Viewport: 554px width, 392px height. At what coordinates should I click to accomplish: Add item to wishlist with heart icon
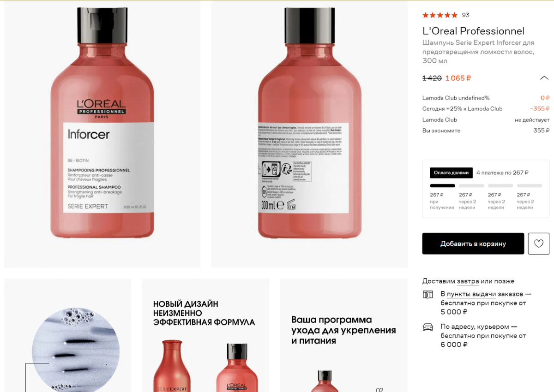pos(539,244)
